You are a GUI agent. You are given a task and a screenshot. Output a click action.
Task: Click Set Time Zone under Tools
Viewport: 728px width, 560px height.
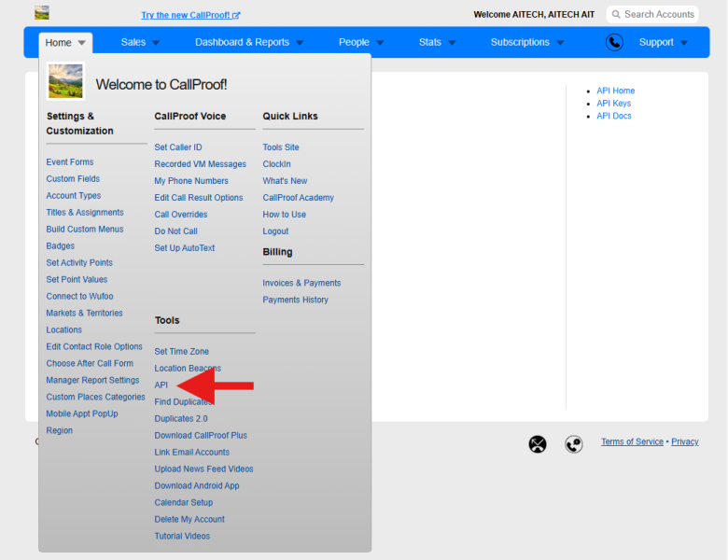[182, 351]
